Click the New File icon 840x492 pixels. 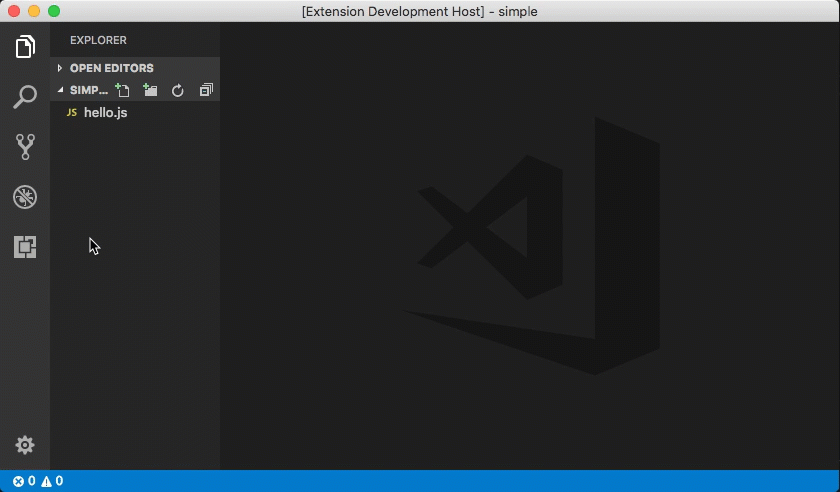pos(123,90)
